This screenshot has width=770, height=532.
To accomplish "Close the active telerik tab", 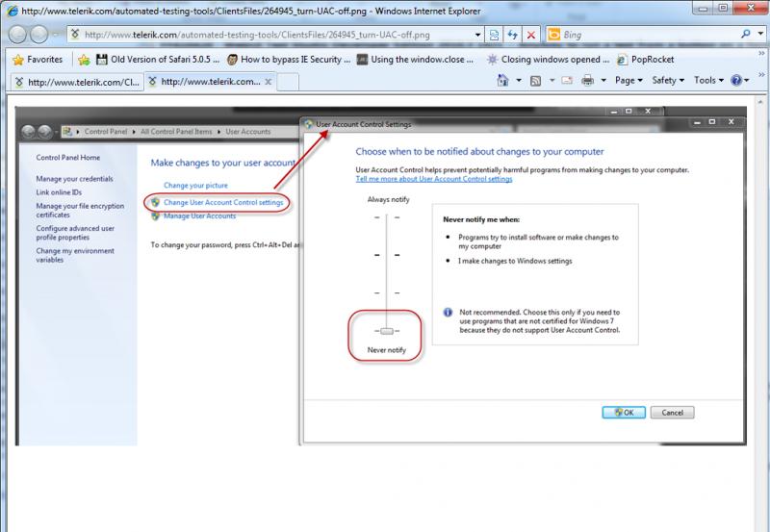I will [269, 82].
